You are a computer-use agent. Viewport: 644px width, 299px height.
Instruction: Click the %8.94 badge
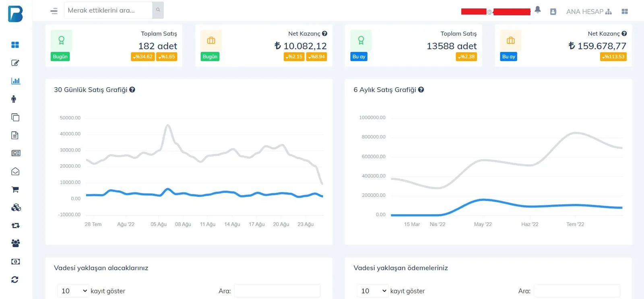tap(316, 57)
